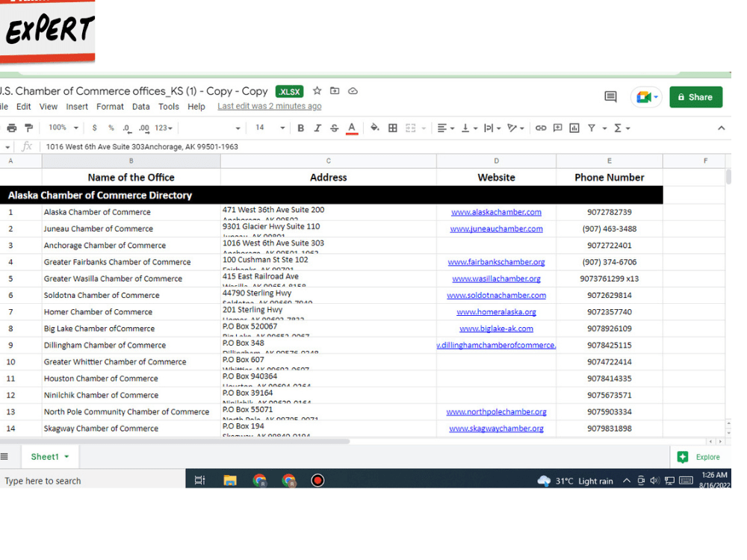Toggle Strikethrough formatting
This screenshot has height=560, width=747.
pyautogui.click(x=335, y=128)
